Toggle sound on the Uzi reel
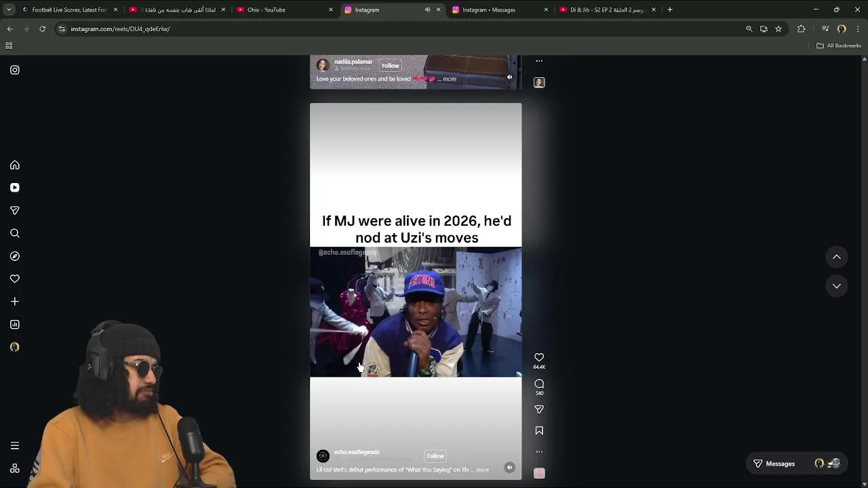 pos(509,467)
